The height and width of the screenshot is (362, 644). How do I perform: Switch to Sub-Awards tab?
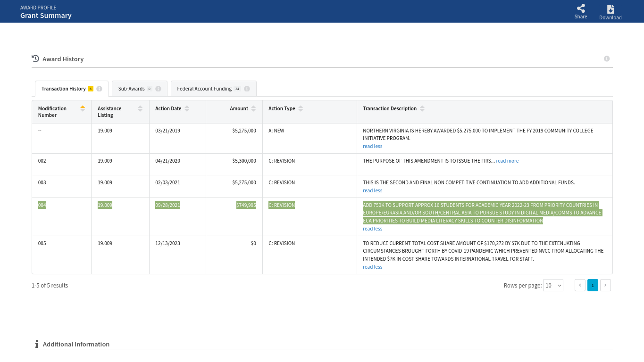click(140, 89)
